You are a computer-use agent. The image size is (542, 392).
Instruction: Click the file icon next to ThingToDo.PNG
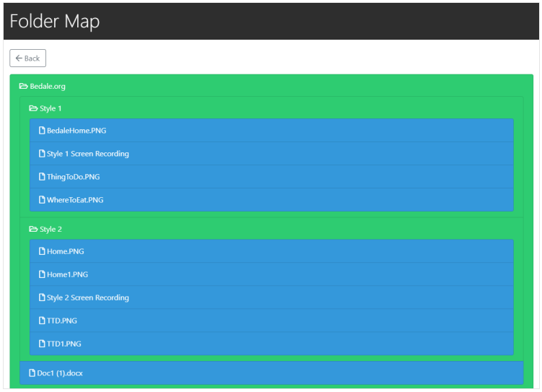(x=42, y=177)
